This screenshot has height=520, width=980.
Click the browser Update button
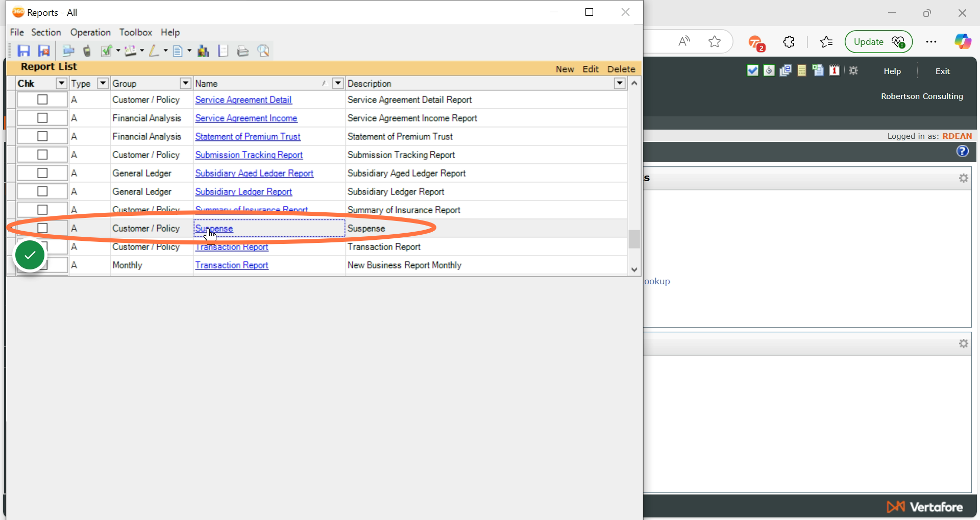(878, 42)
